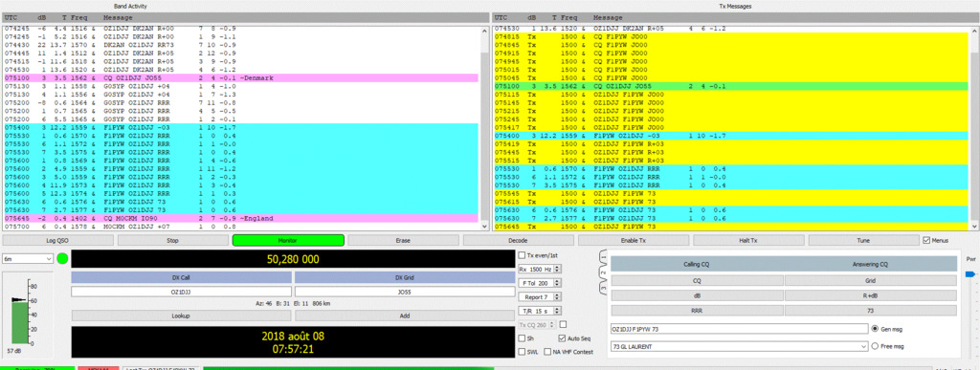Select the Free msg radio button
This screenshot has width=980, height=370.
click(875, 346)
